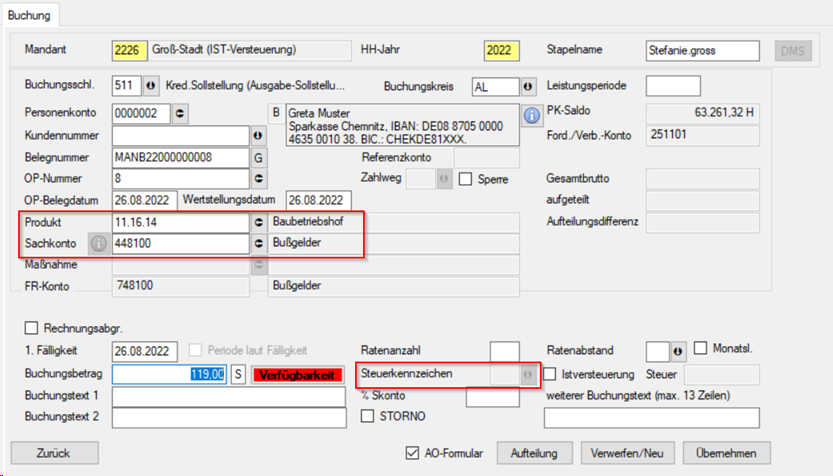Open the Produkt search button
The width and height of the screenshot is (833, 476).
[258, 222]
